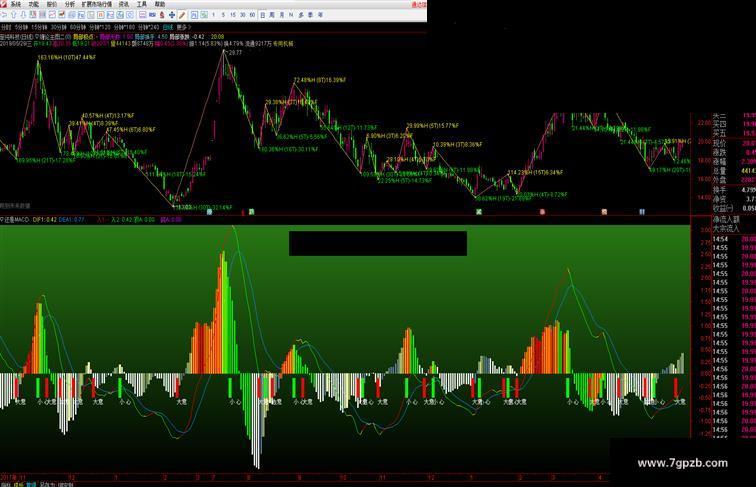Click the back arrow toolbar icon

(4, 15)
